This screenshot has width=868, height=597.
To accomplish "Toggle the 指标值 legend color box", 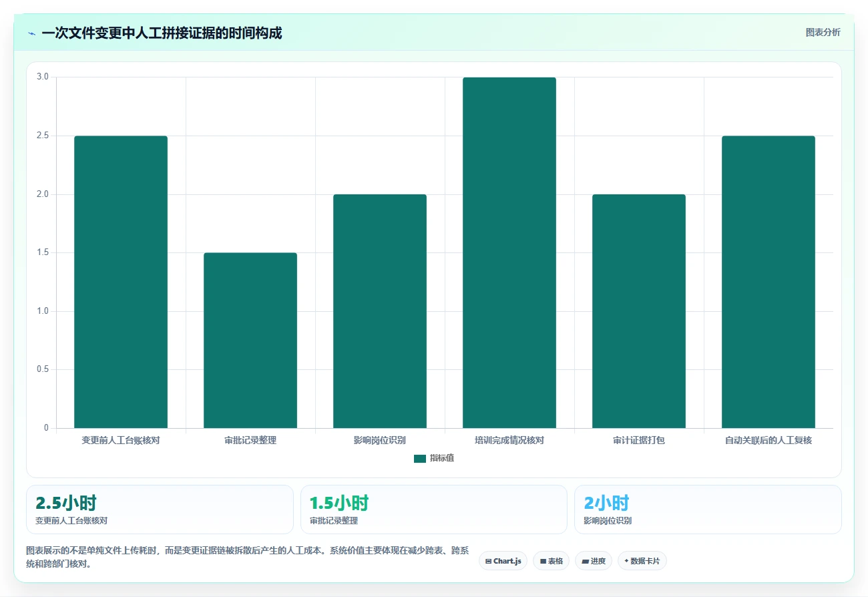I will [x=420, y=459].
